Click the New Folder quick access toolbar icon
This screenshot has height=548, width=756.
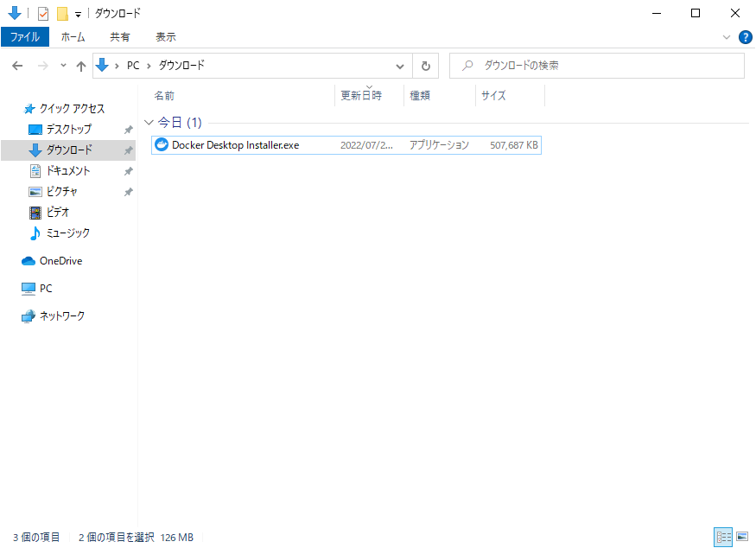62,14
